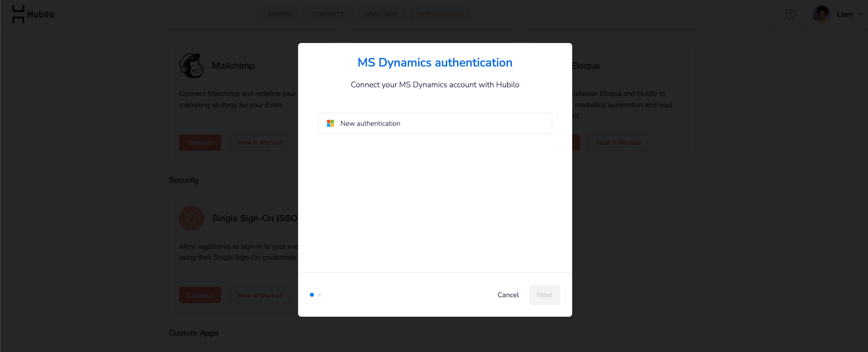Open Single Sign-On How It Works
Screen dimensions: 868x352
tap(260, 295)
